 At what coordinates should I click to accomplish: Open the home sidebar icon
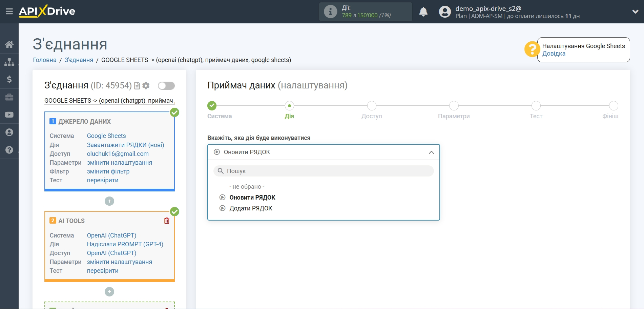coord(9,44)
